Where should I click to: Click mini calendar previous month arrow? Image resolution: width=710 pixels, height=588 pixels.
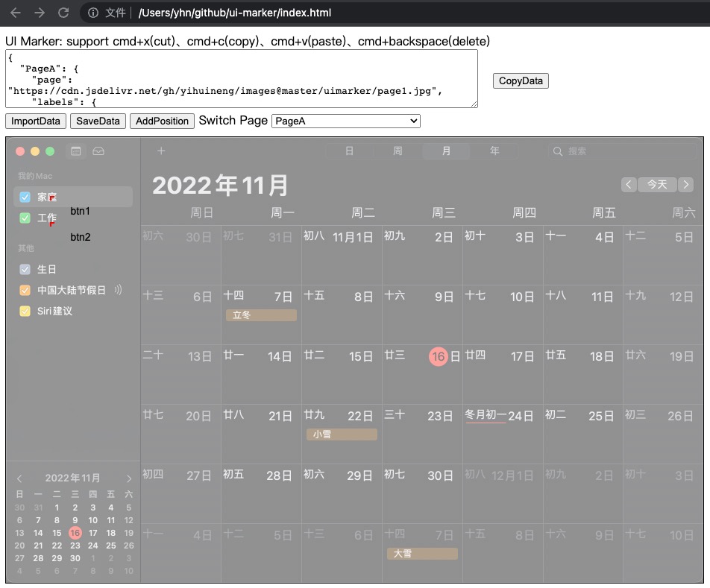click(x=19, y=478)
